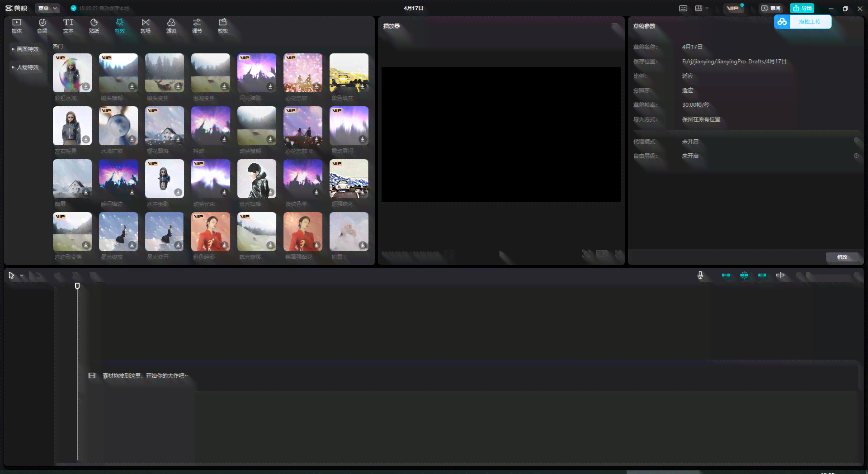
Task: Download the 六边形变焦 effect
Action: (x=86, y=245)
